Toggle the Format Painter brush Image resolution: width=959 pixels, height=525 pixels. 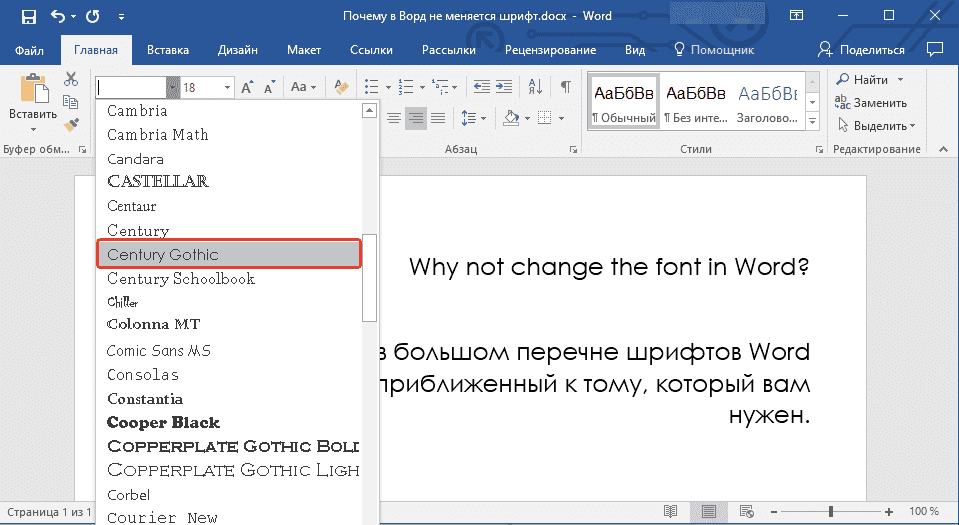71,125
